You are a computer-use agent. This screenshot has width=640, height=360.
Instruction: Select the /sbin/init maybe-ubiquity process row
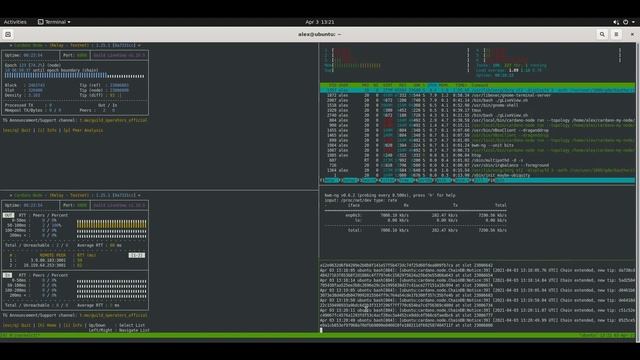pyautogui.click(x=478, y=175)
